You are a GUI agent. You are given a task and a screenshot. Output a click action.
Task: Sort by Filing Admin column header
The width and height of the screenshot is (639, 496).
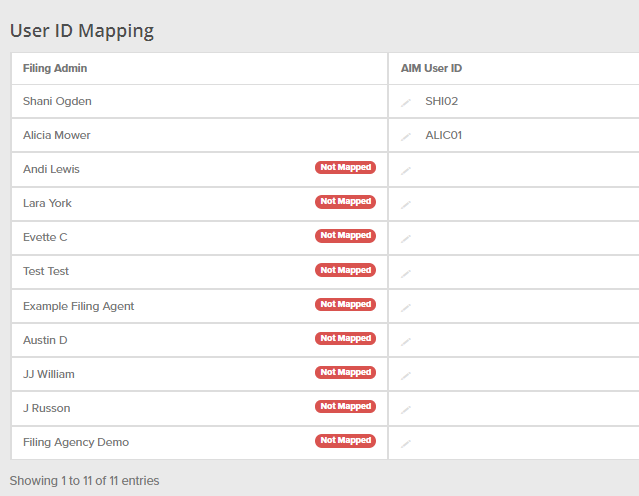(55, 68)
